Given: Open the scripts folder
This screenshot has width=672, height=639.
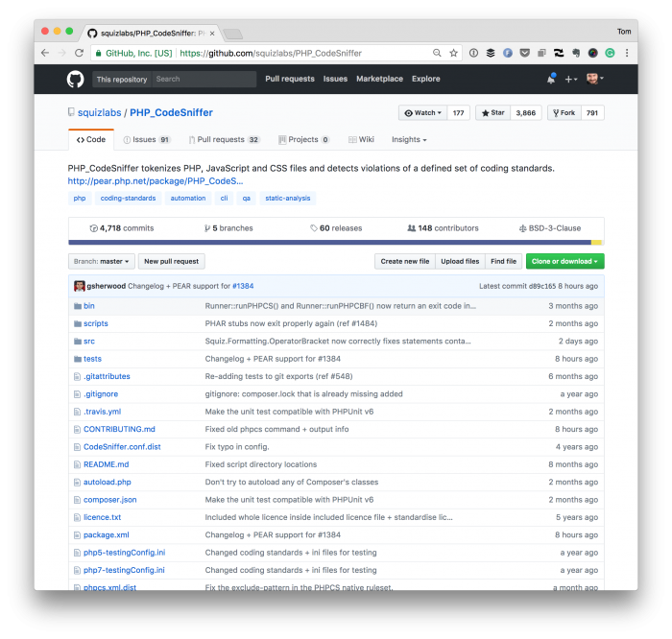Looking at the screenshot, I should (x=96, y=323).
